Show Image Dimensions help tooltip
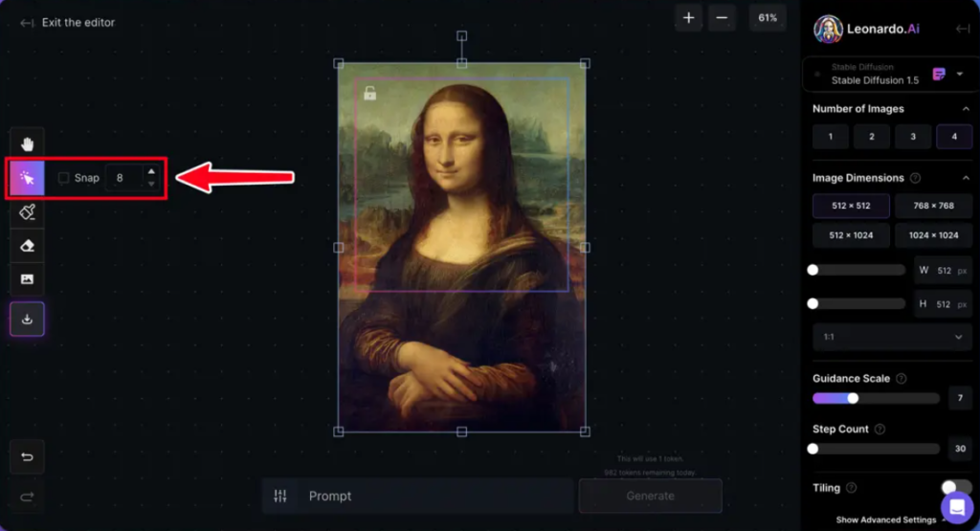Viewport: 980px width, 531px height. pos(915,178)
